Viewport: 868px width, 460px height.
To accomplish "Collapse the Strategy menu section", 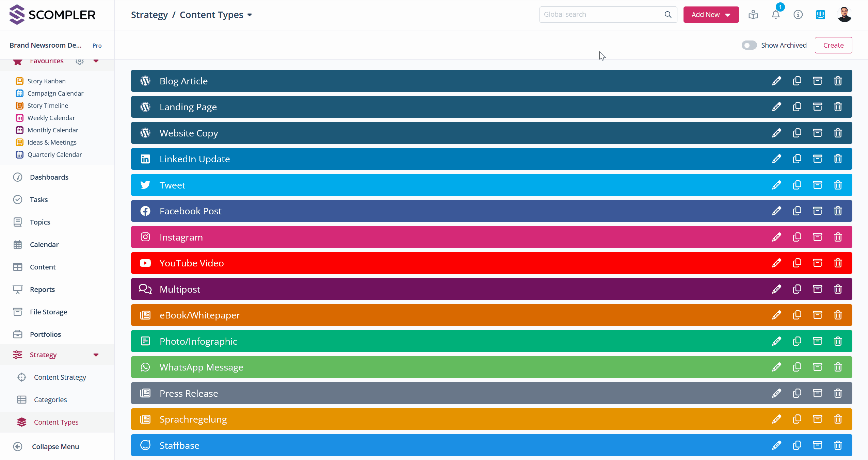I will click(96, 355).
